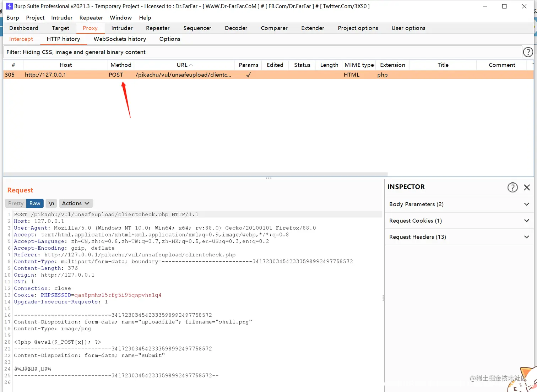Click the POST request line in editor

(106, 214)
